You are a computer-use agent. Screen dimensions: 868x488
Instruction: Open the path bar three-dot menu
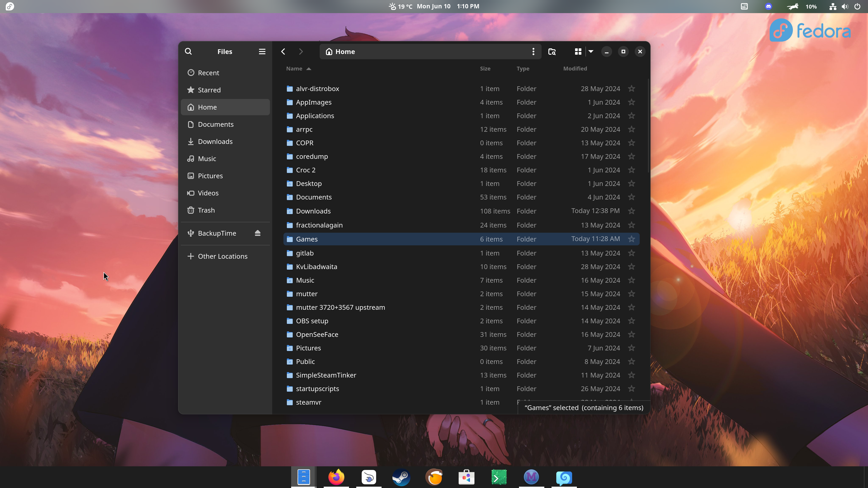click(533, 52)
